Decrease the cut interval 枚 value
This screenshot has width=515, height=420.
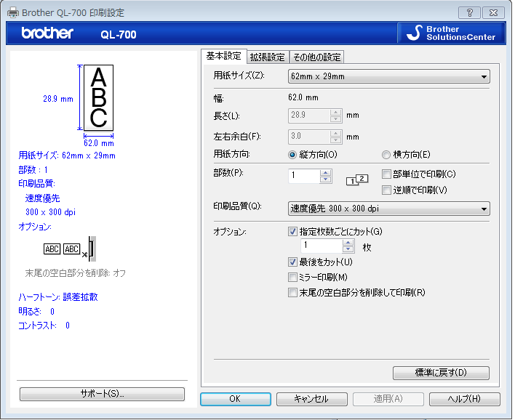tap(348, 249)
